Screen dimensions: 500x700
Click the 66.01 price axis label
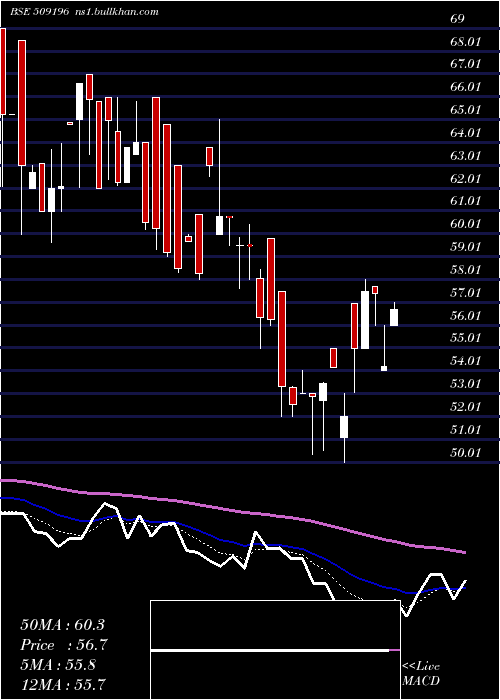(x=466, y=87)
